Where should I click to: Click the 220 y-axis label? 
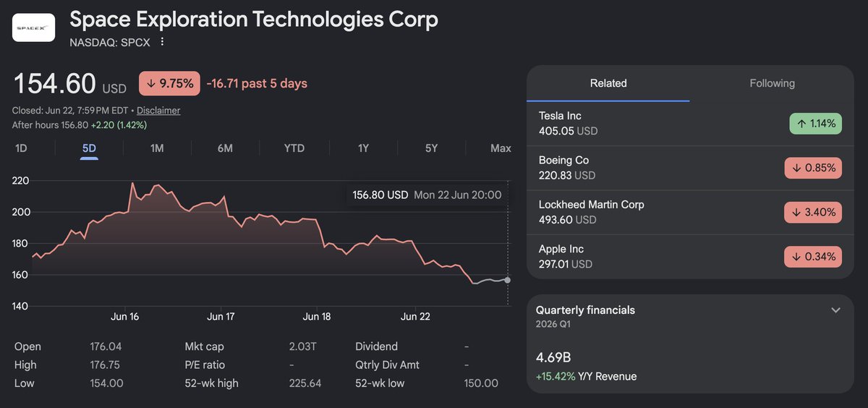click(x=20, y=181)
